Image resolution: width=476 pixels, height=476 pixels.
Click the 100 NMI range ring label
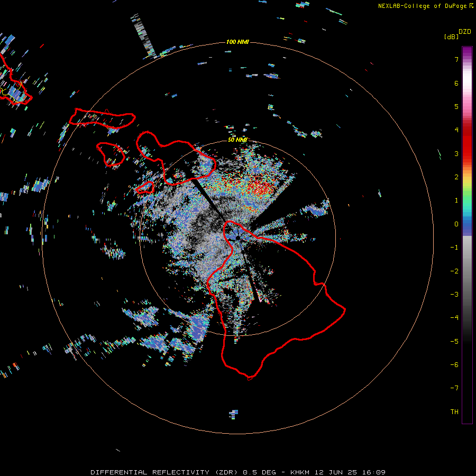point(237,42)
